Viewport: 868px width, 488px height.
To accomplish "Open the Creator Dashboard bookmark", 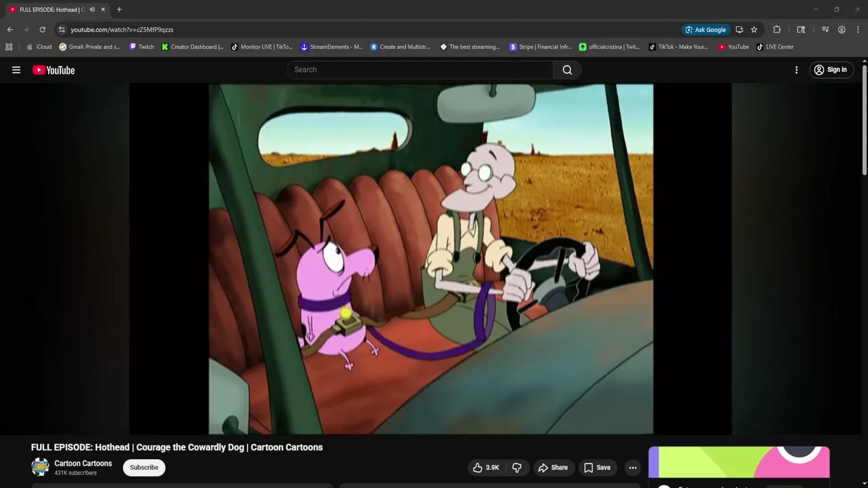I will [x=193, y=47].
